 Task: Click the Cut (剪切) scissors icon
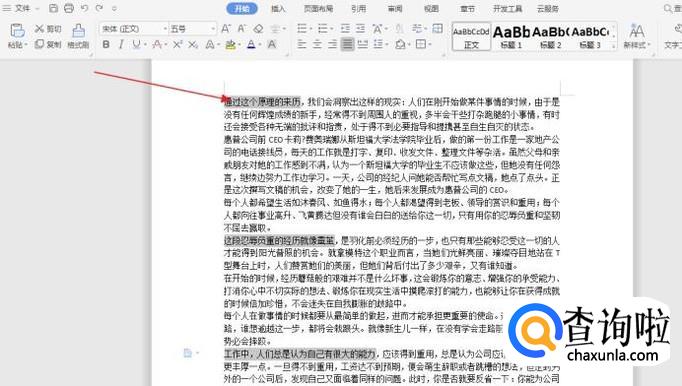pyautogui.click(x=40, y=29)
